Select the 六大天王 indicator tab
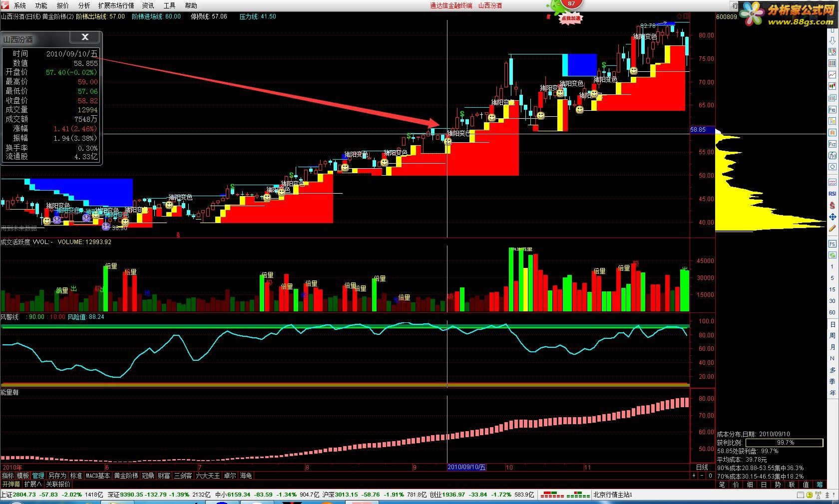Image resolution: width=839 pixels, height=504 pixels. tap(208, 476)
